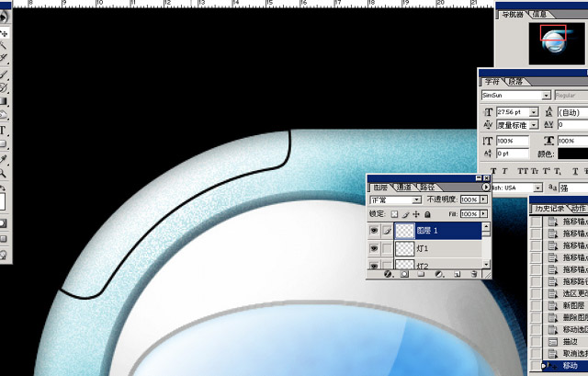
Task: Open the kerning 度量标准 dropdown
Action: coord(534,125)
